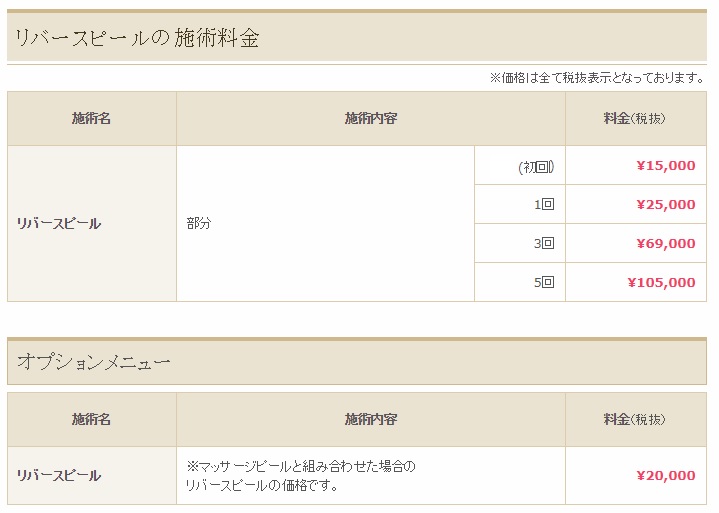
Task: Select the ¥15,000 first-time price
Action: coord(665,166)
